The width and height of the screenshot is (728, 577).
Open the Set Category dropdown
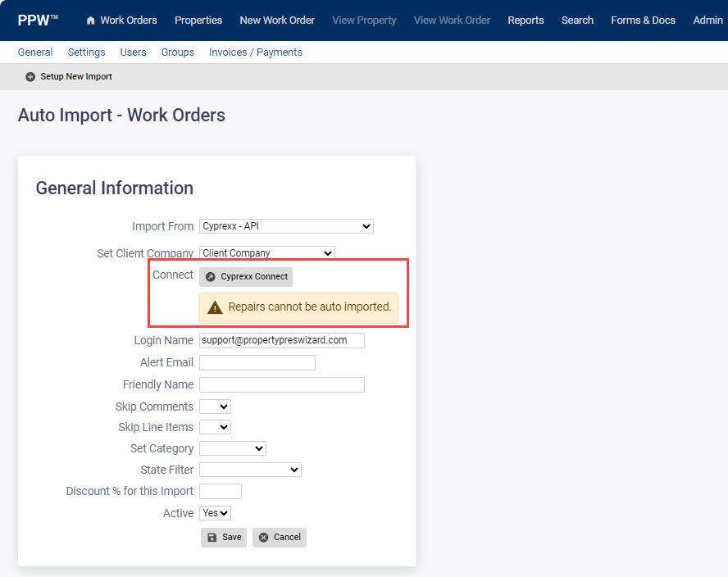[232, 448]
